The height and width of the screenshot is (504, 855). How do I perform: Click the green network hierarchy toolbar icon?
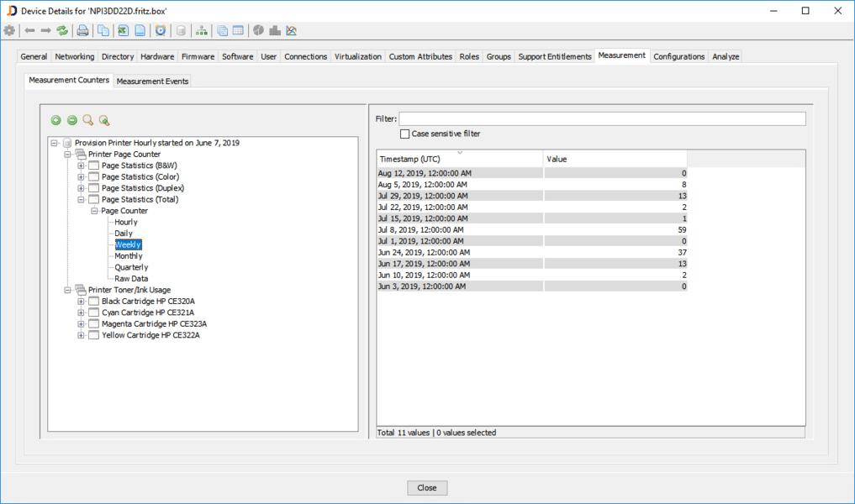click(201, 31)
